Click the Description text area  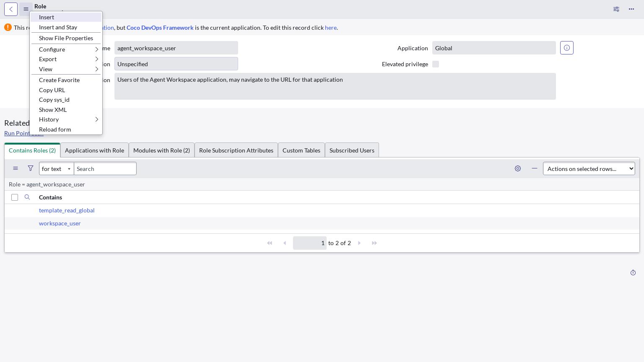tap(335, 86)
